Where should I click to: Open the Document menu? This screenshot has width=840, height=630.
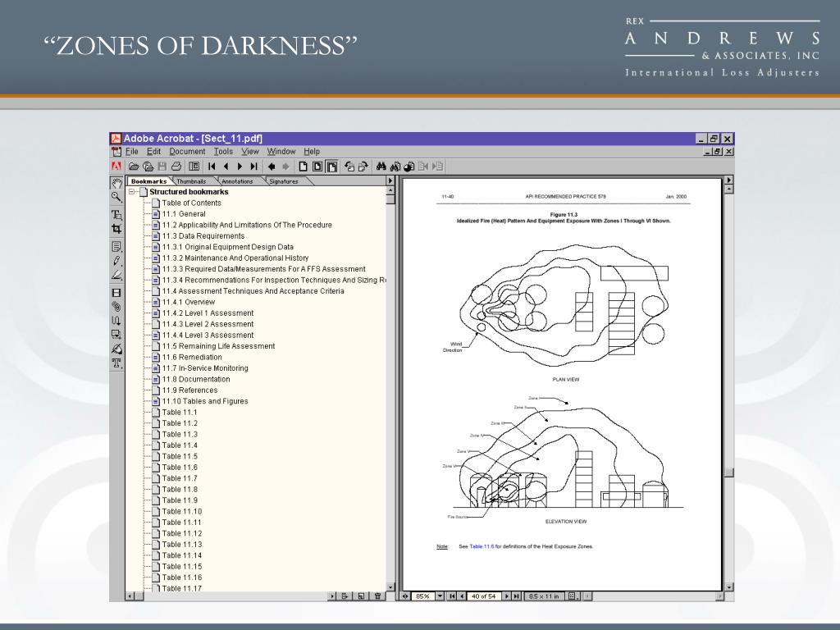pos(187,152)
